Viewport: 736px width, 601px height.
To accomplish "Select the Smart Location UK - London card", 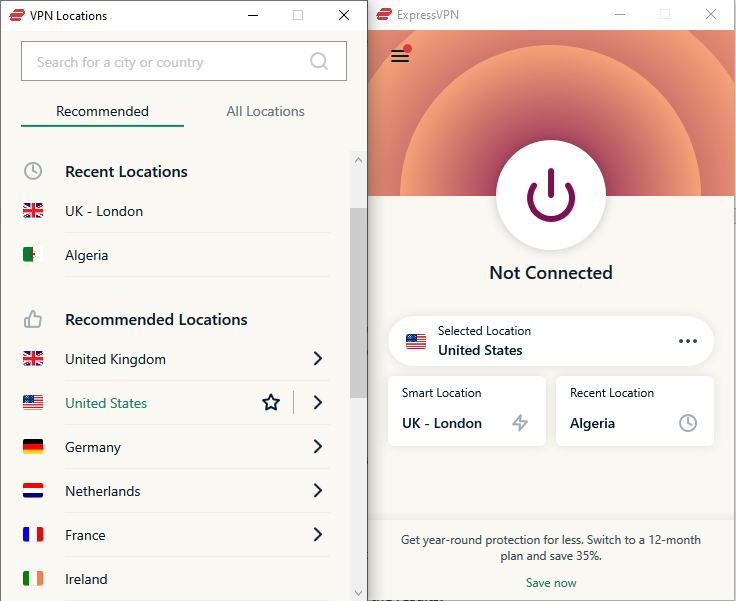I will [x=467, y=411].
